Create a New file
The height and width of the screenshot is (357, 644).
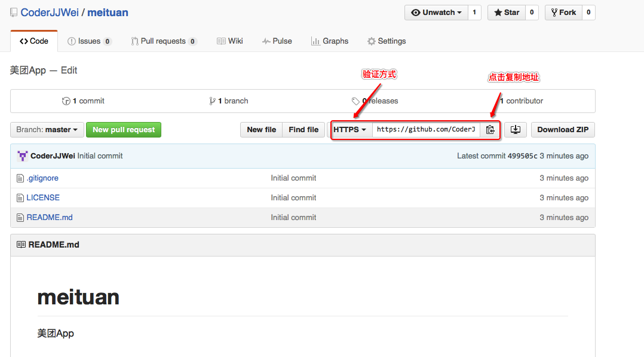[x=262, y=130]
